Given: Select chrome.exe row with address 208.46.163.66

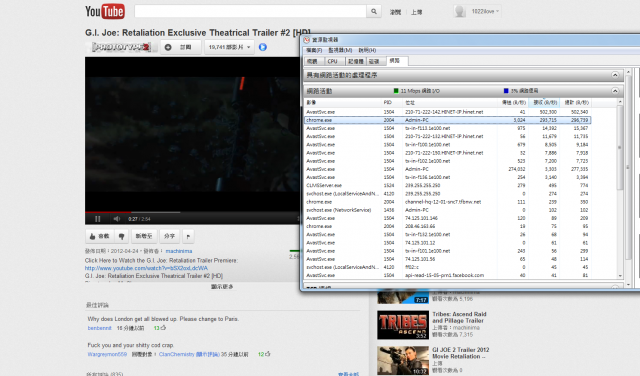Looking at the screenshot, I should [x=447, y=226].
